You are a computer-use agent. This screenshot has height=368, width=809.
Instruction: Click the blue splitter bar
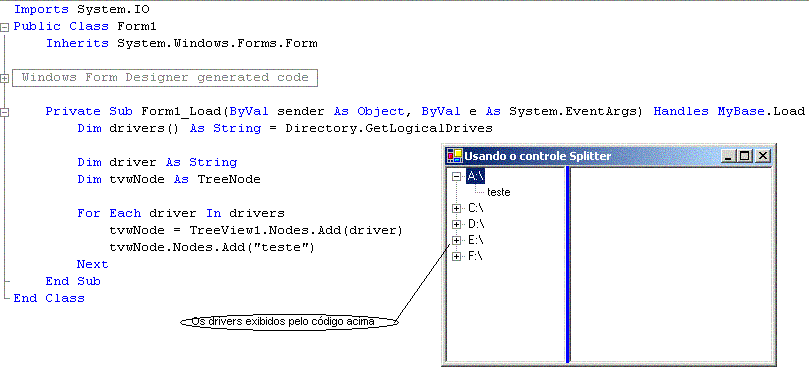pyautogui.click(x=568, y=265)
